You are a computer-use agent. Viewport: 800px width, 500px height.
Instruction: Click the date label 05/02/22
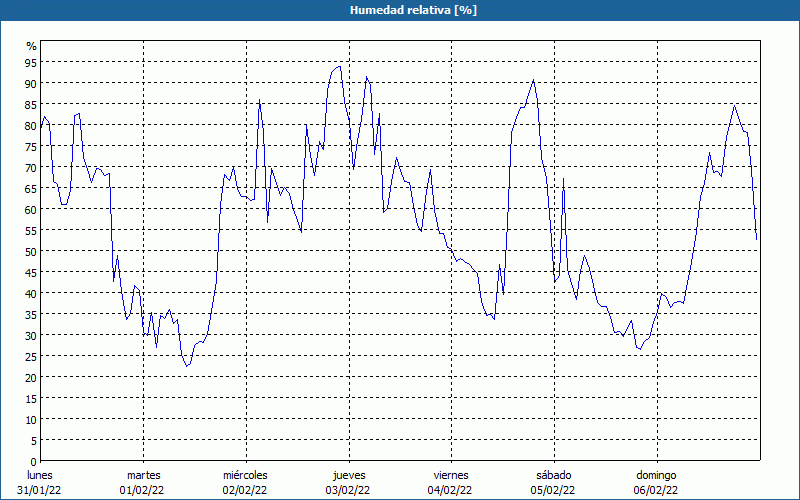553,490
